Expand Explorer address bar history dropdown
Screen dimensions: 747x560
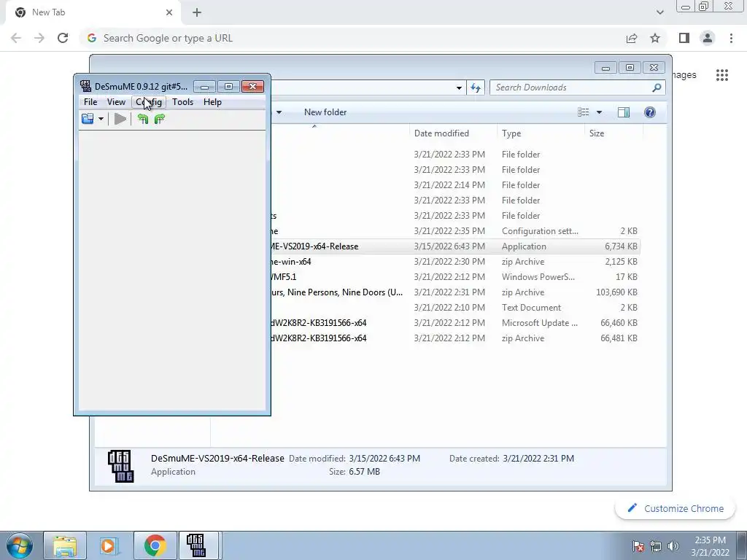[459, 87]
